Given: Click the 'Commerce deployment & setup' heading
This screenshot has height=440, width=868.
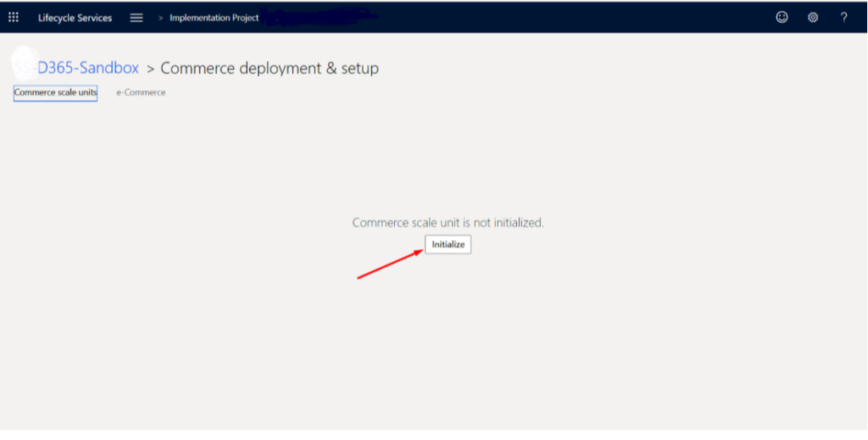Looking at the screenshot, I should tap(270, 68).
